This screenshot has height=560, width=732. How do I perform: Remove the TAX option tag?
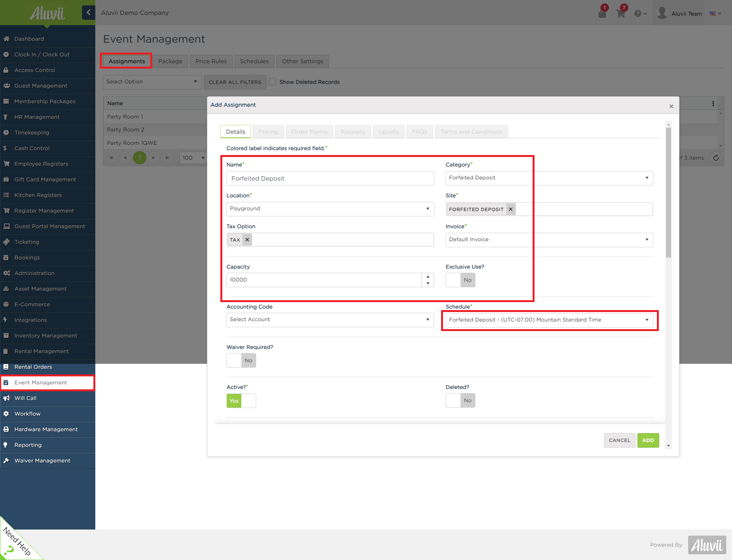247,240
